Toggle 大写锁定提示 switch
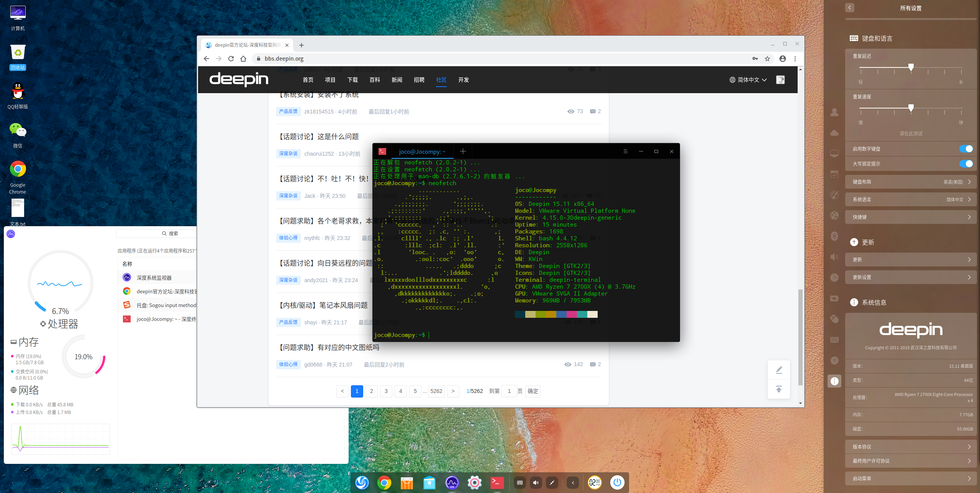The width and height of the screenshot is (980, 493). point(965,164)
